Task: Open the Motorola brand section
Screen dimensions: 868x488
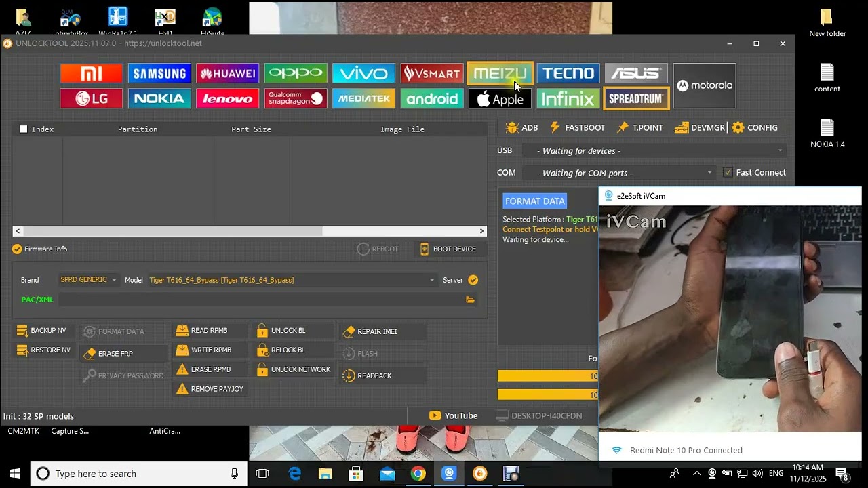Action: [705, 85]
